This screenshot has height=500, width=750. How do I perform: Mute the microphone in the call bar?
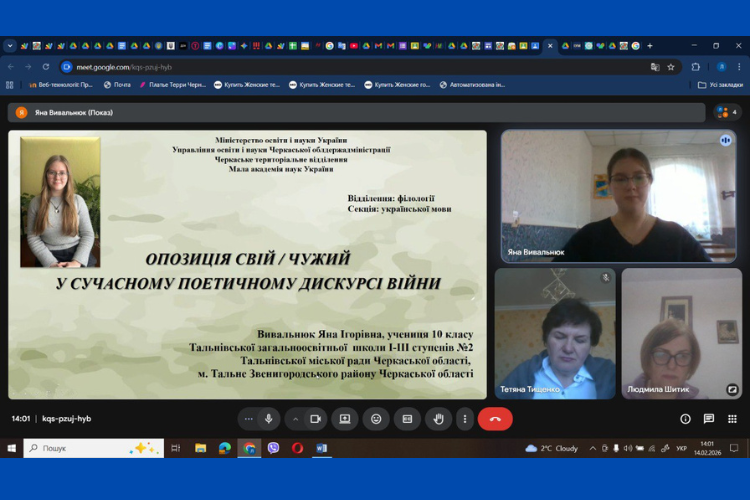point(269,419)
